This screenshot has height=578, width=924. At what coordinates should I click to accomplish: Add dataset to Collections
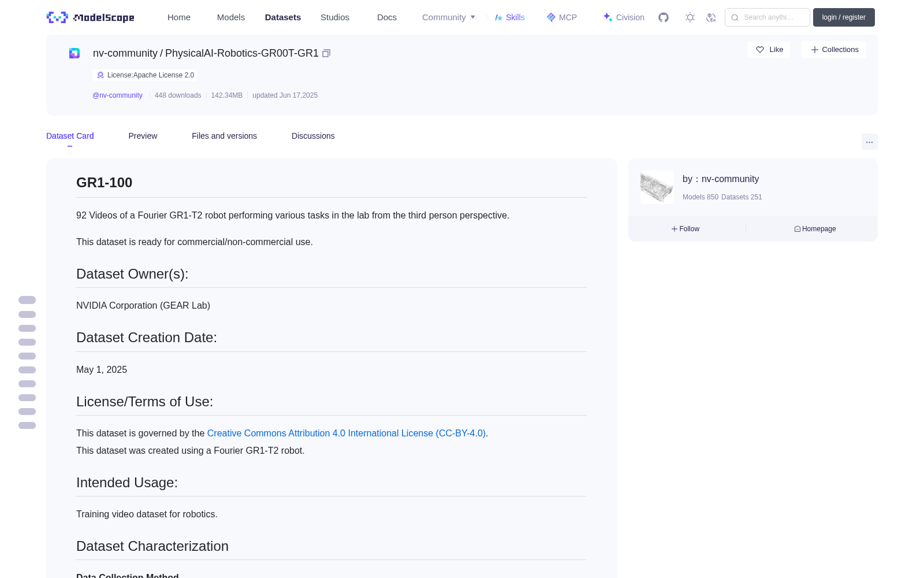click(834, 50)
